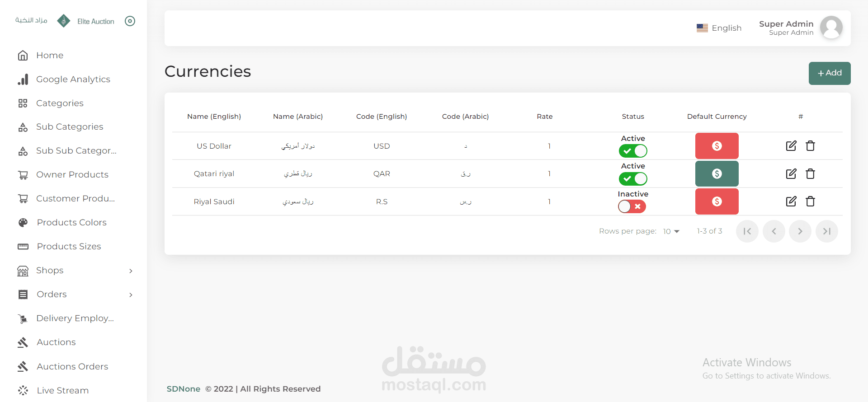Activate the Riyal Saudi status switch

pyautogui.click(x=632, y=206)
